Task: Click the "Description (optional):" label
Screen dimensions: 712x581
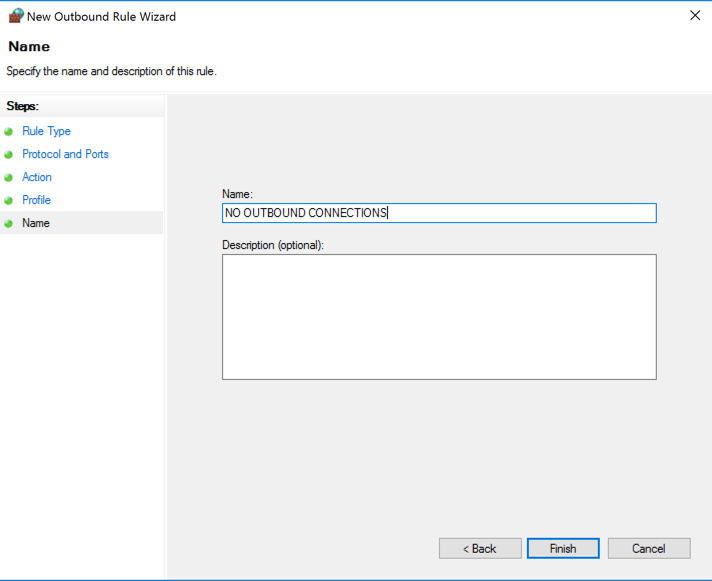Action: (x=273, y=244)
